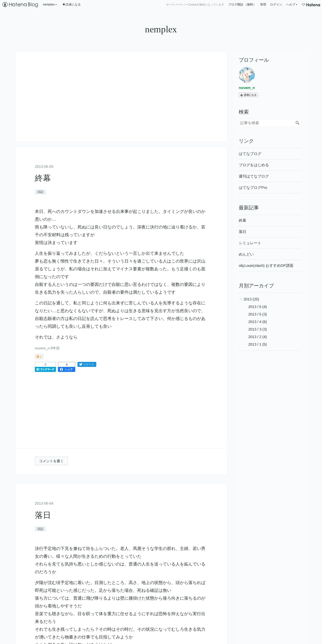Click 日記 tag under 終幕

point(40,192)
